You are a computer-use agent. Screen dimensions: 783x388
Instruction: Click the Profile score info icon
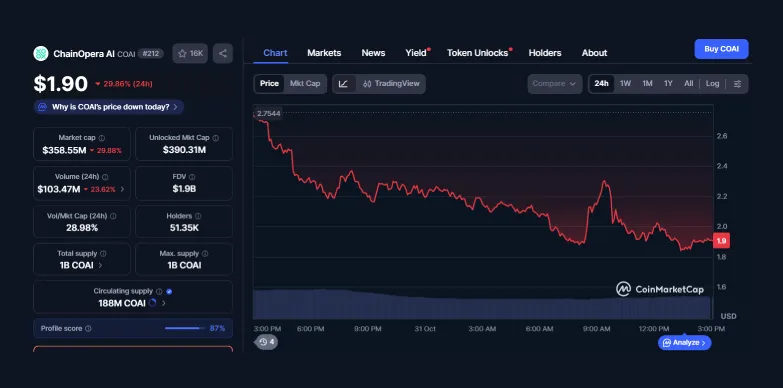(88, 329)
